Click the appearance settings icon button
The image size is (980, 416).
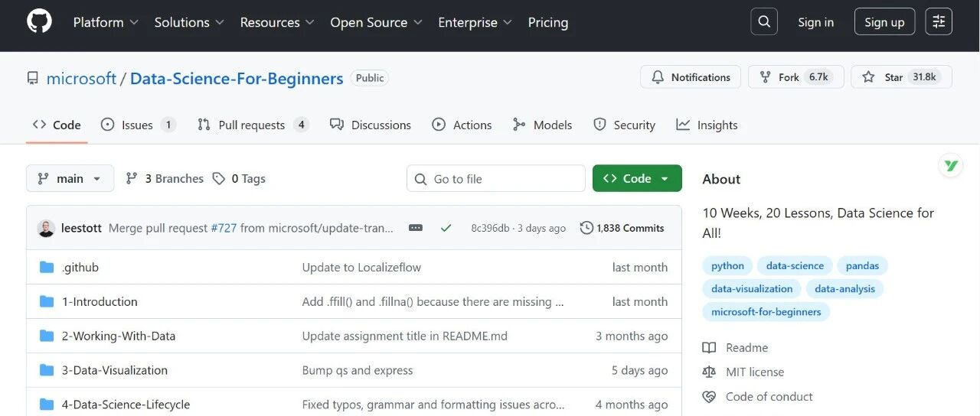click(939, 22)
